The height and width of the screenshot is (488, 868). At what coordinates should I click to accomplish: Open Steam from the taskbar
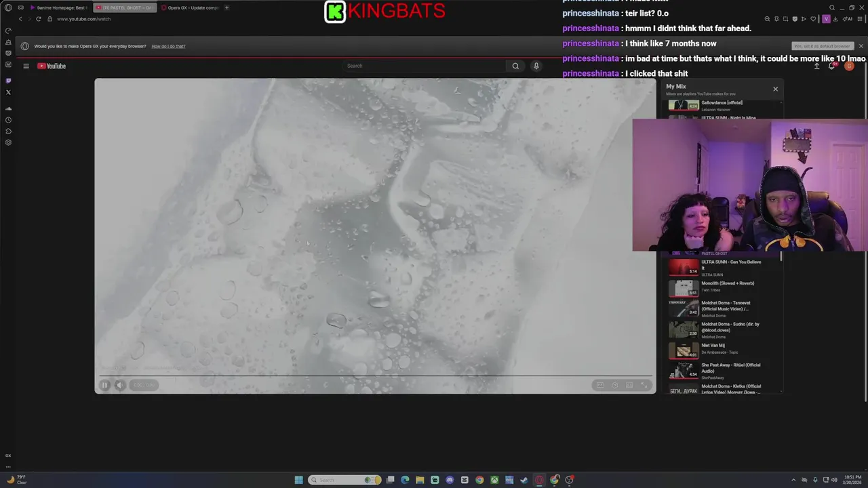[524, 480]
